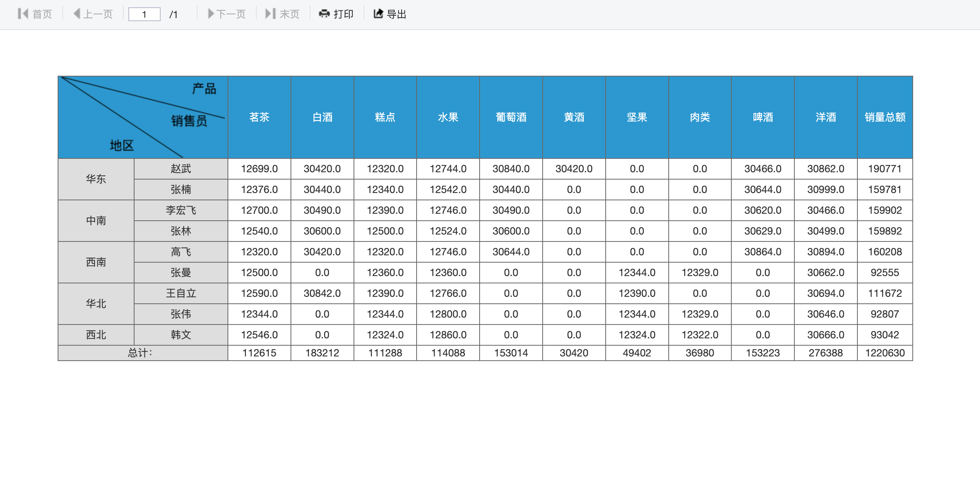The image size is (980, 486).
Task: Click the 啤酒 column header
Action: [763, 117]
